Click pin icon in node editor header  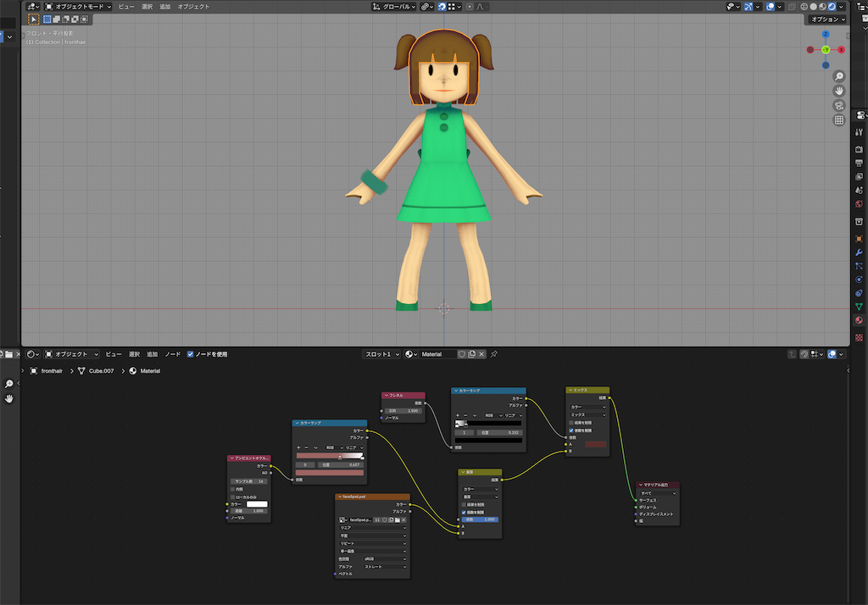494,354
